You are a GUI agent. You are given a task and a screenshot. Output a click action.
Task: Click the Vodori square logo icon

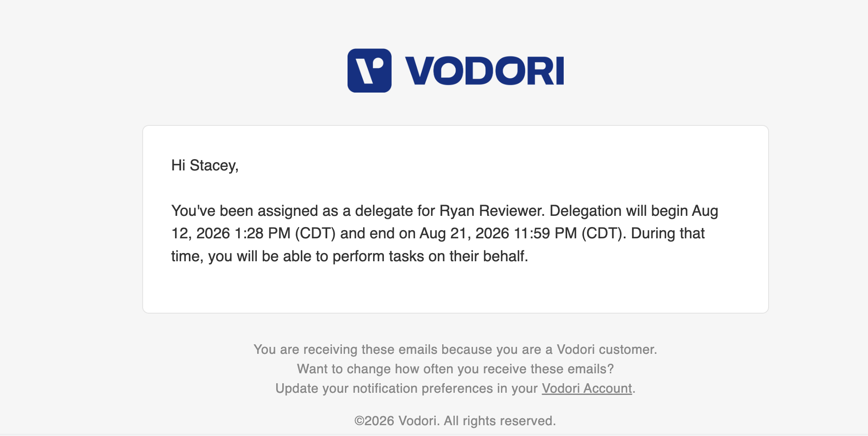pyautogui.click(x=369, y=70)
